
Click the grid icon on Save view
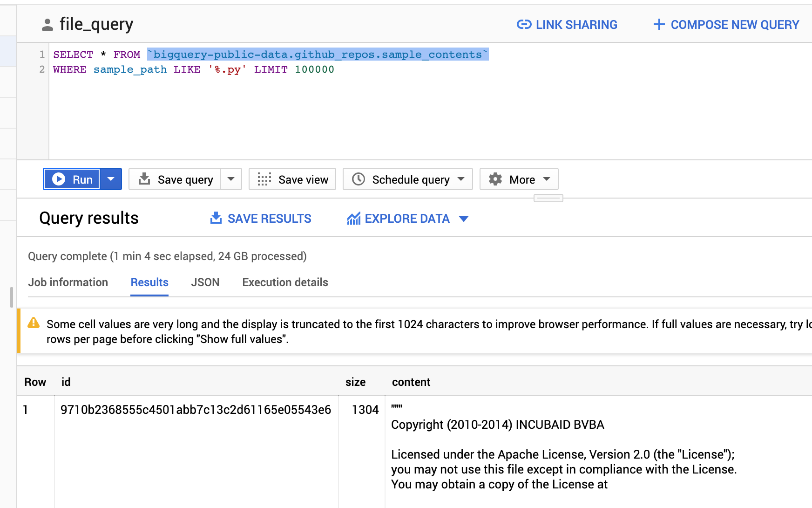(x=264, y=179)
